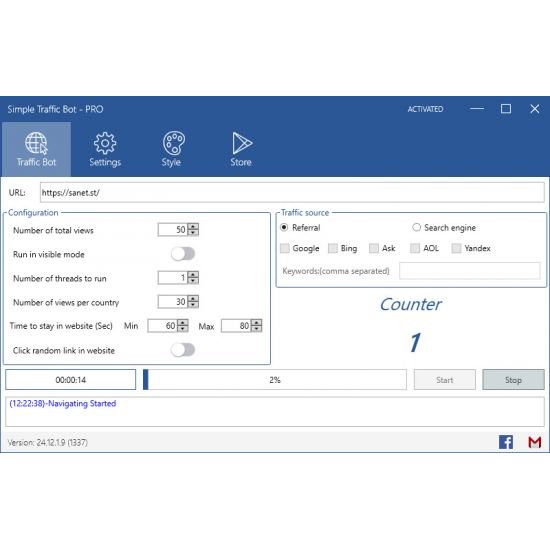
Task: Click the Gmail icon in footer
Action: point(534,442)
